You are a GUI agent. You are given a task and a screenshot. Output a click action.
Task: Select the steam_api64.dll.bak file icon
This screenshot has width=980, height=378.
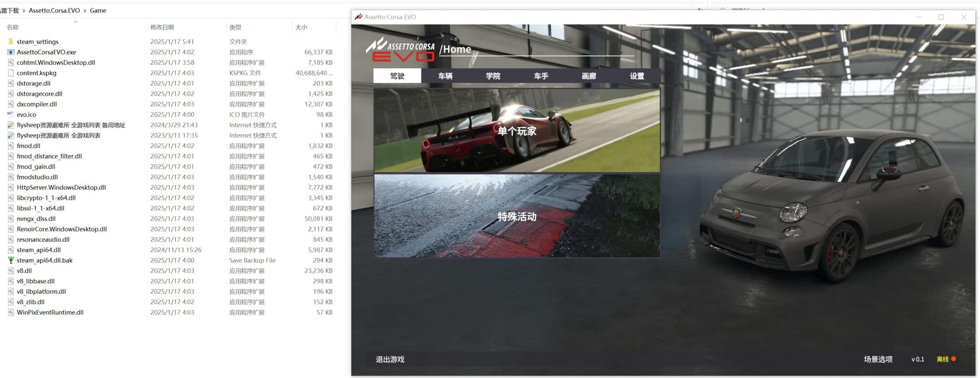pos(11,260)
